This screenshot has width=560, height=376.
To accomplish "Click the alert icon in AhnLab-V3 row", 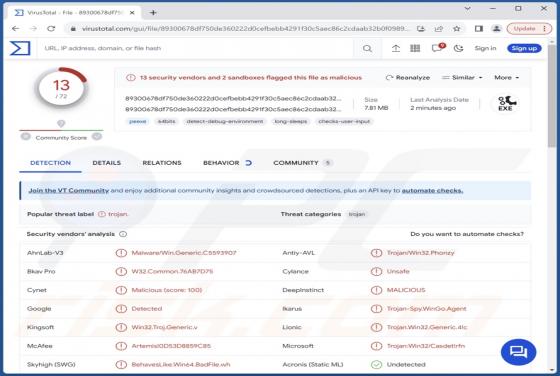I will coord(121,253).
